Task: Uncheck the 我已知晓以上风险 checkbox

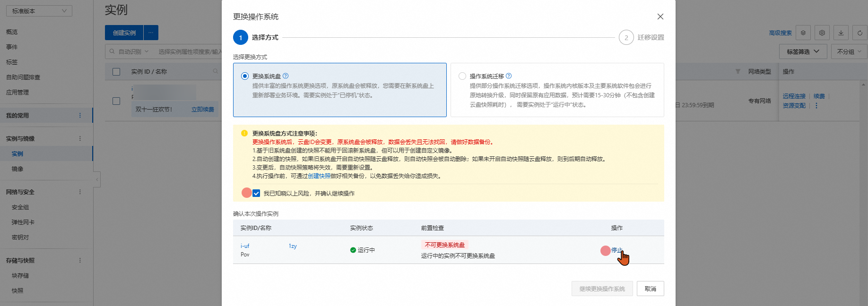Action: pyautogui.click(x=256, y=193)
